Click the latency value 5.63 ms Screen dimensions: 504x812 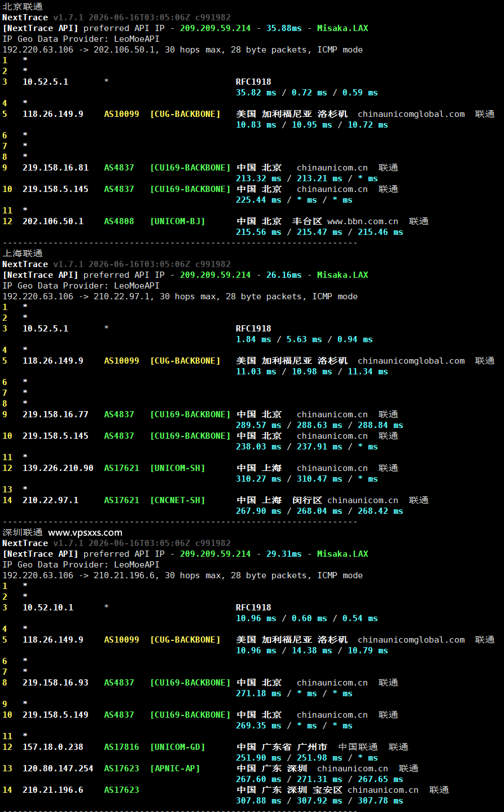[304, 339]
